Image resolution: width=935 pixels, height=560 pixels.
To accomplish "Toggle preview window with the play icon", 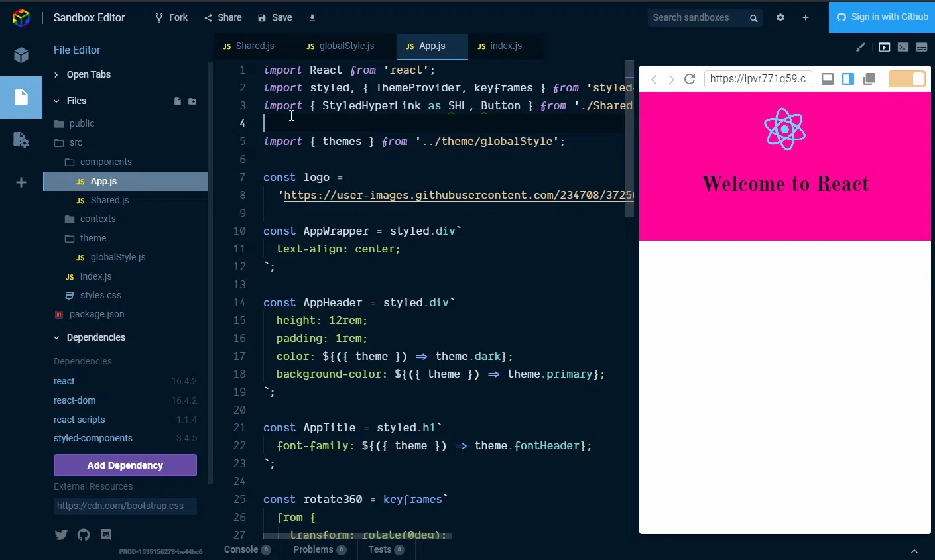I will pos(884,46).
